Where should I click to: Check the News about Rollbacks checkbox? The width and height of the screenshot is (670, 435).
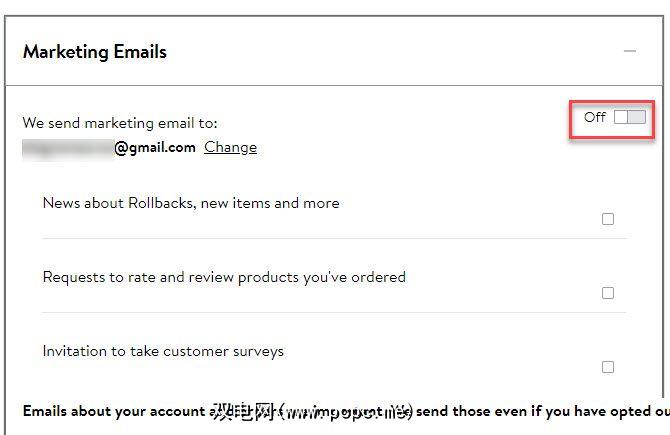pos(608,219)
